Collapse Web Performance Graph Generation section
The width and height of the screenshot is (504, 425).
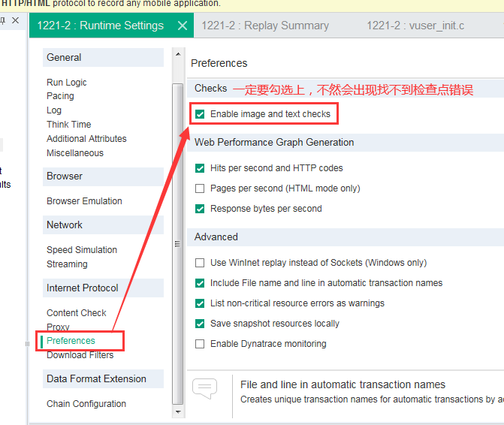pos(346,143)
